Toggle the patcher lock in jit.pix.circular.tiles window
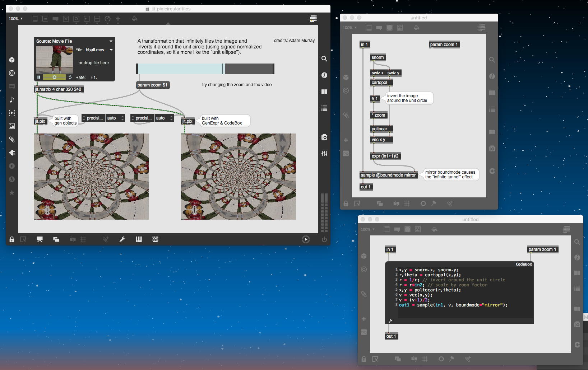Screen dimensions: 588x370 pos(12,239)
